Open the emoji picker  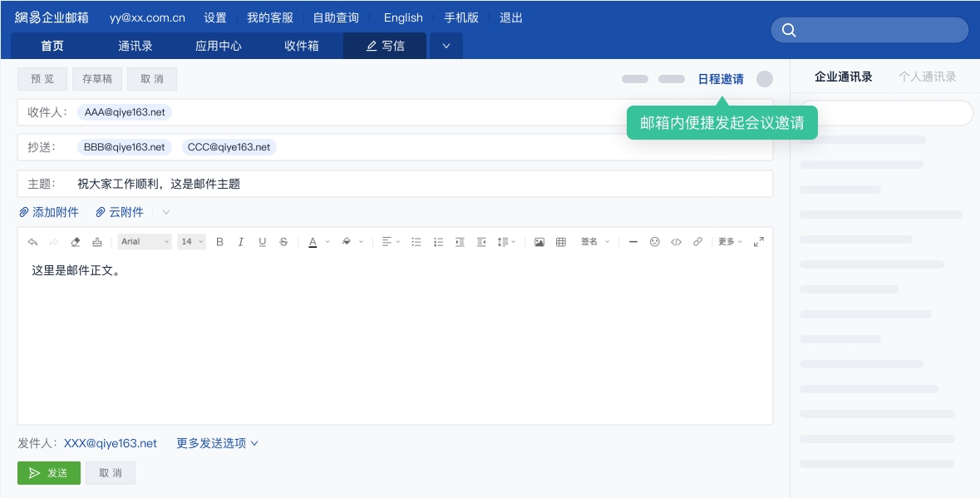(655, 242)
